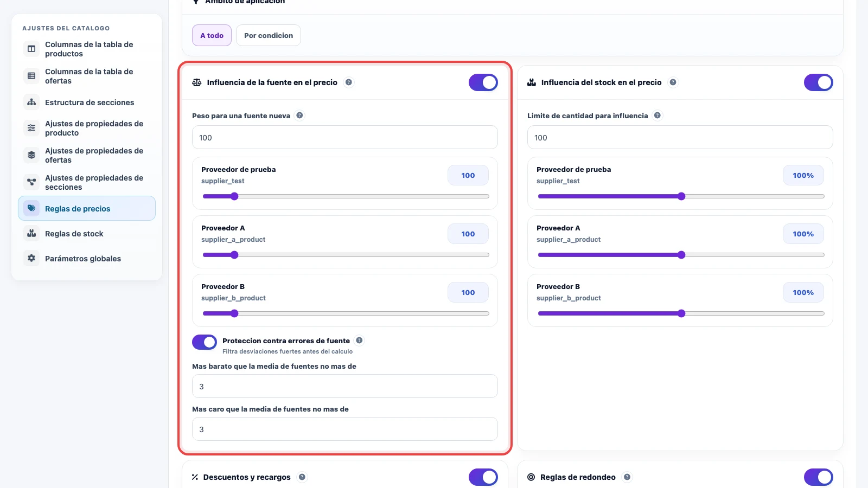Click help icon beside Reglas de redondeo
The width and height of the screenshot is (868, 488).
627,477
